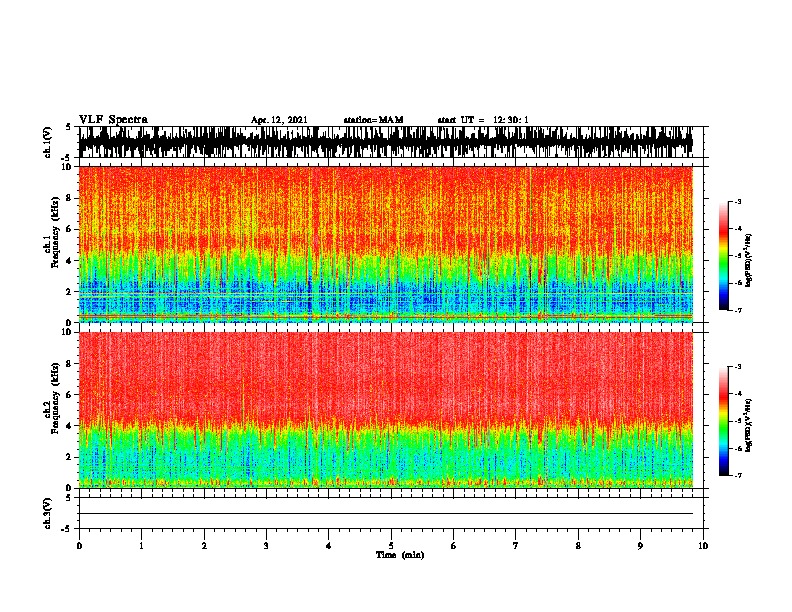Click the '-7' label on ch.1 color scale
The width and height of the screenshot is (792, 612).
(737, 310)
